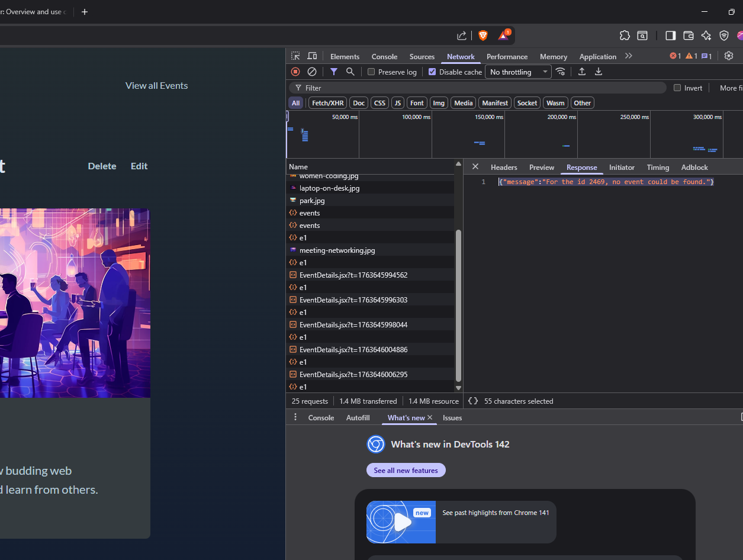Click the filter funnel icon
The width and height of the screenshot is (743, 560).
coord(334,72)
